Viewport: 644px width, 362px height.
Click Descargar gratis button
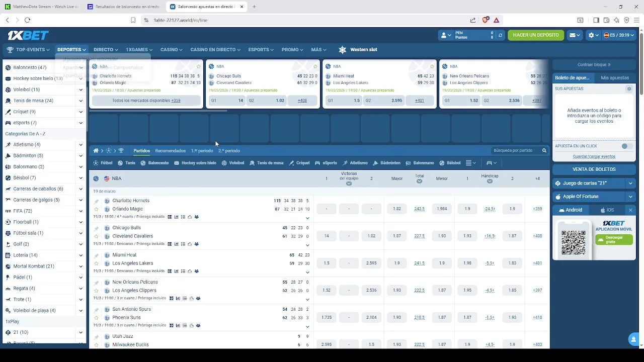pyautogui.click(x=614, y=239)
